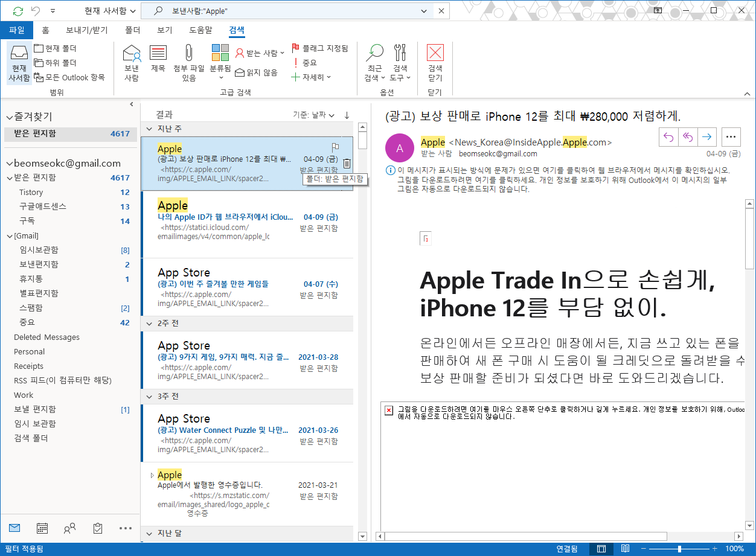
Task: Select 모든 Outlook 항목 scope
Action: coord(69,77)
